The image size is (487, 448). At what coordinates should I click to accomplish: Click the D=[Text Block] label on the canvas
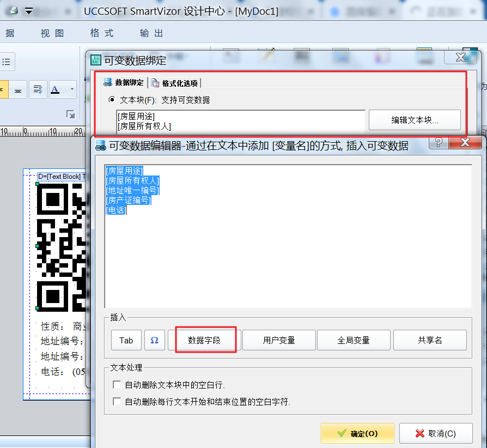(62, 177)
